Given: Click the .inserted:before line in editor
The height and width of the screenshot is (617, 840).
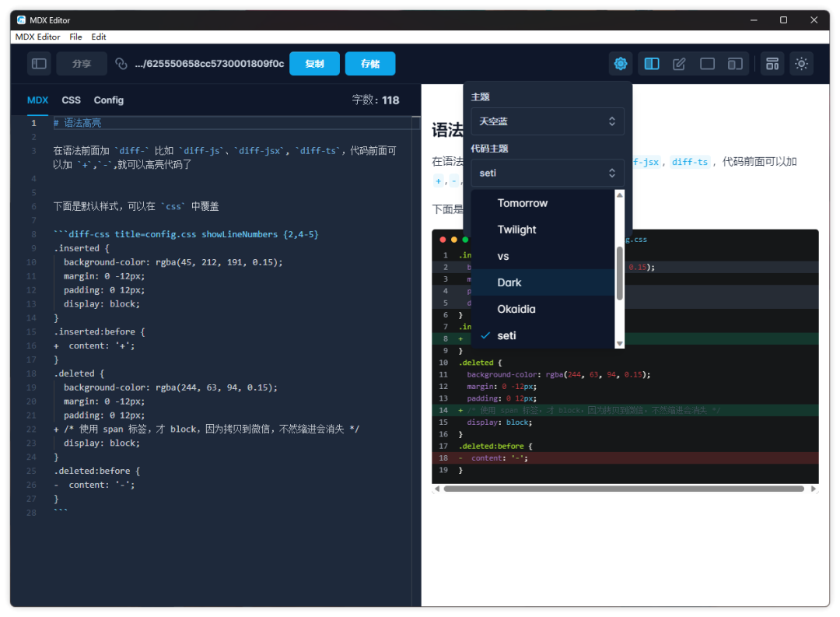Looking at the screenshot, I should (99, 331).
